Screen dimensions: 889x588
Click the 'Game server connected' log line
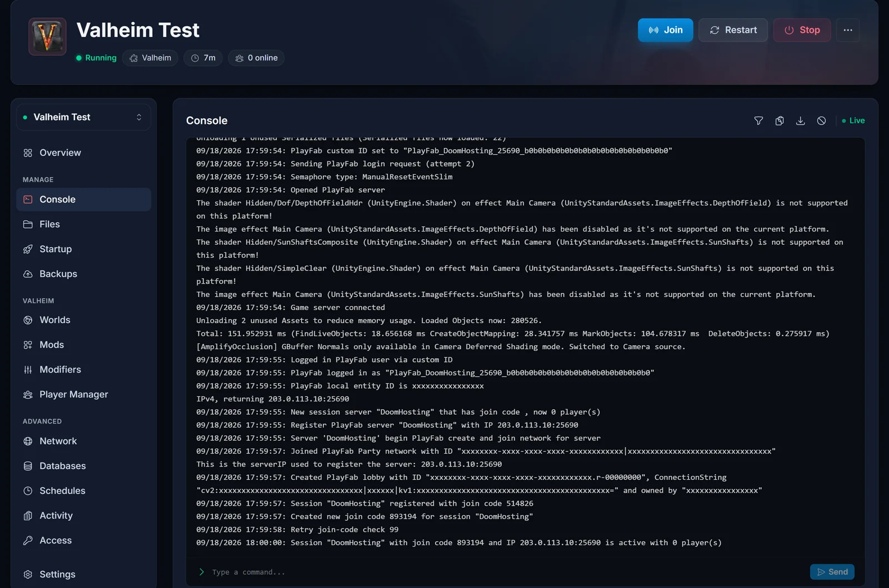click(291, 308)
